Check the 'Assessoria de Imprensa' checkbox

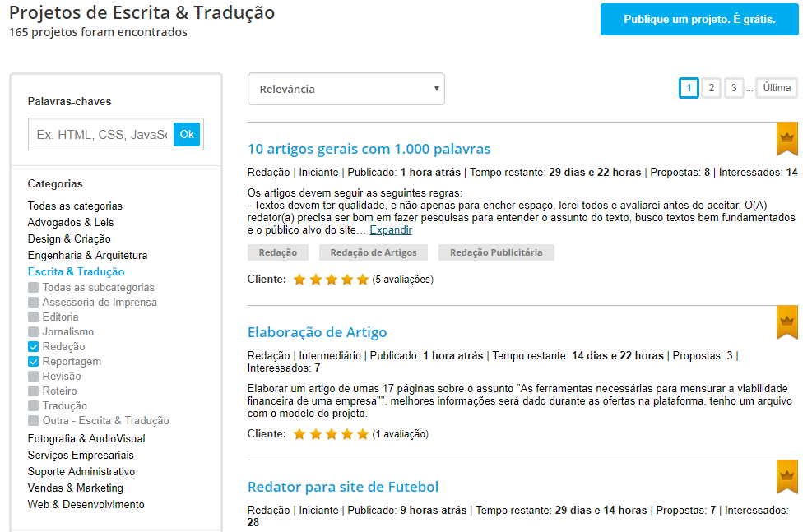33,303
